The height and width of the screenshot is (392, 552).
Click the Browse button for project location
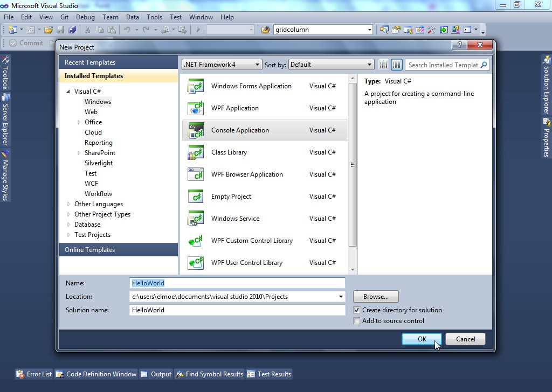click(375, 296)
